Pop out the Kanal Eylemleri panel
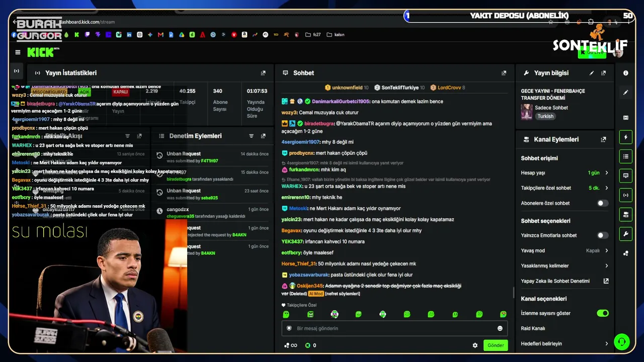The height and width of the screenshot is (362, 644). 603,139
